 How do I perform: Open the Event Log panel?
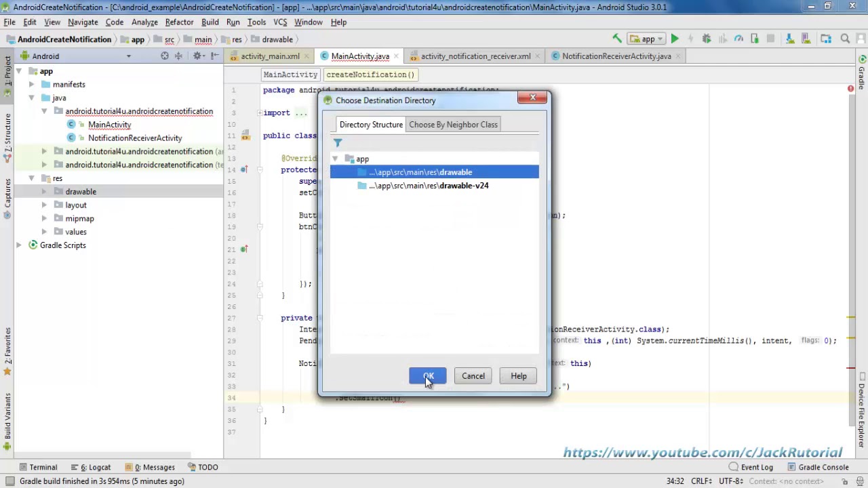[x=751, y=467]
